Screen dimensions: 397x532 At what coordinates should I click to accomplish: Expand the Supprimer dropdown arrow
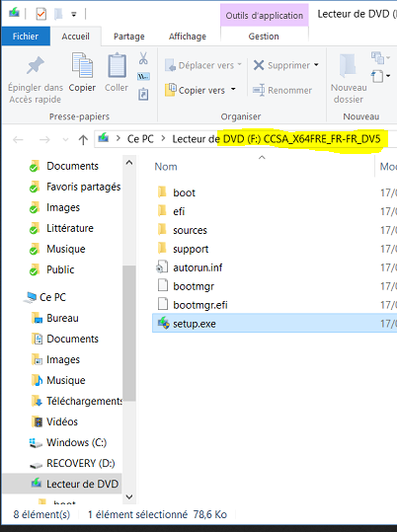click(x=316, y=65)
